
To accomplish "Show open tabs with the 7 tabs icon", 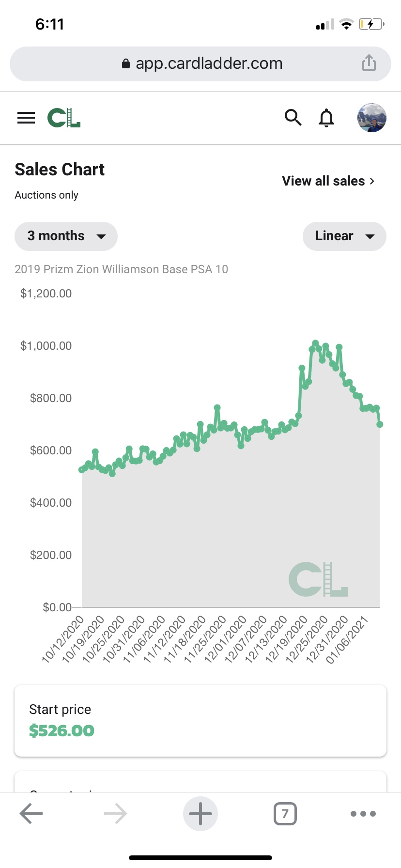I will click(285, 814).
